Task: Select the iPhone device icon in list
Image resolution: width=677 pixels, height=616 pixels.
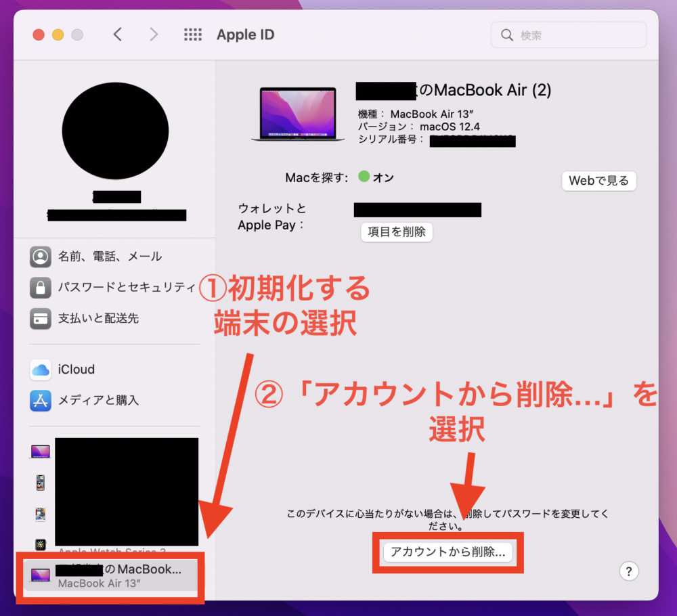Action: pos(41,483)
